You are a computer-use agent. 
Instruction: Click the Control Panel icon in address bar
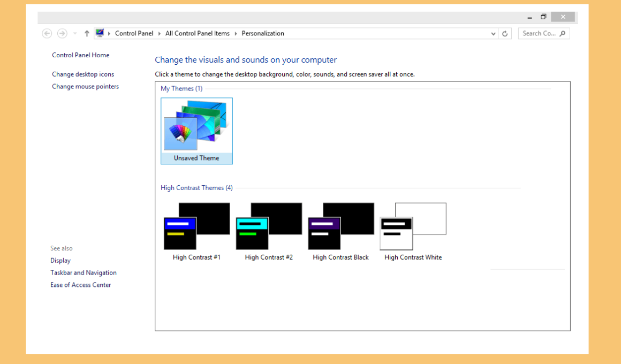(x=100, y=33)
